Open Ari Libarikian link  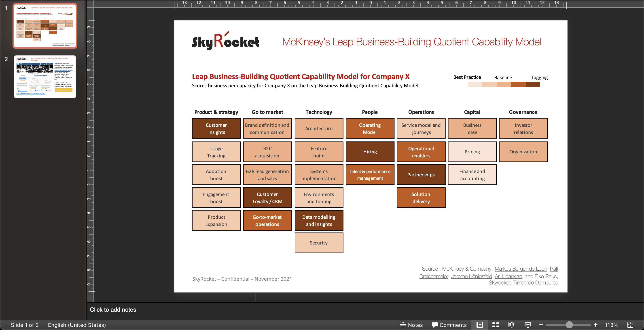508,276
